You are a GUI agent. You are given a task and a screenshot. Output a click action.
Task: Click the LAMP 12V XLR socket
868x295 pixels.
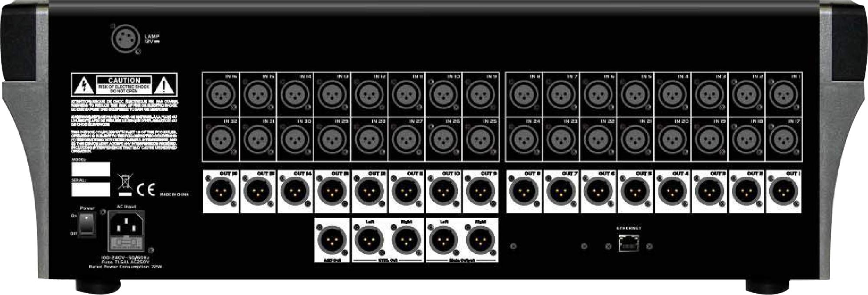pos(125,39)
